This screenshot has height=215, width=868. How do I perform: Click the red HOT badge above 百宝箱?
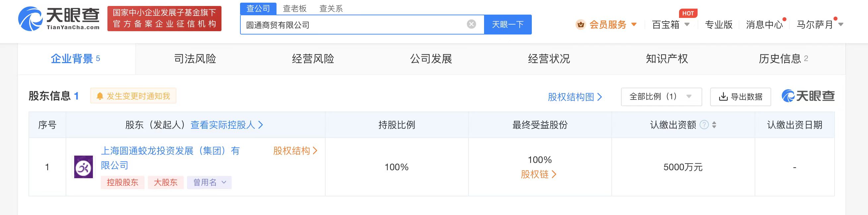688,13
